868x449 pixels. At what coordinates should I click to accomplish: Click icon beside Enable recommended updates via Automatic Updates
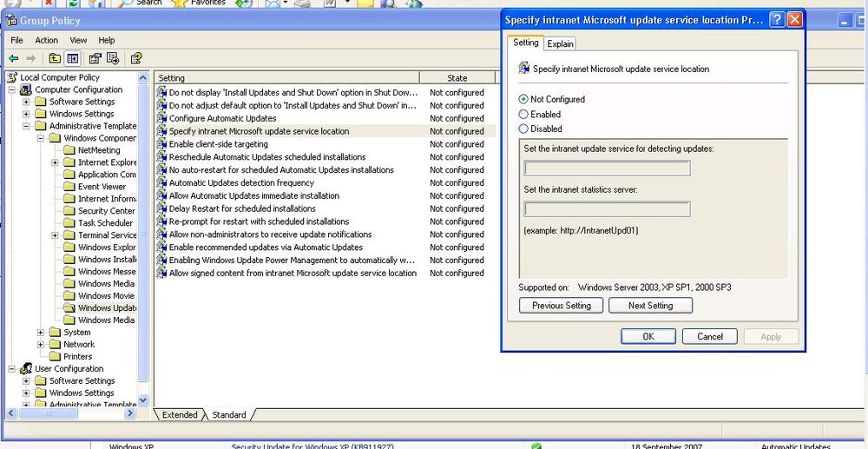[x=161, y=247]
